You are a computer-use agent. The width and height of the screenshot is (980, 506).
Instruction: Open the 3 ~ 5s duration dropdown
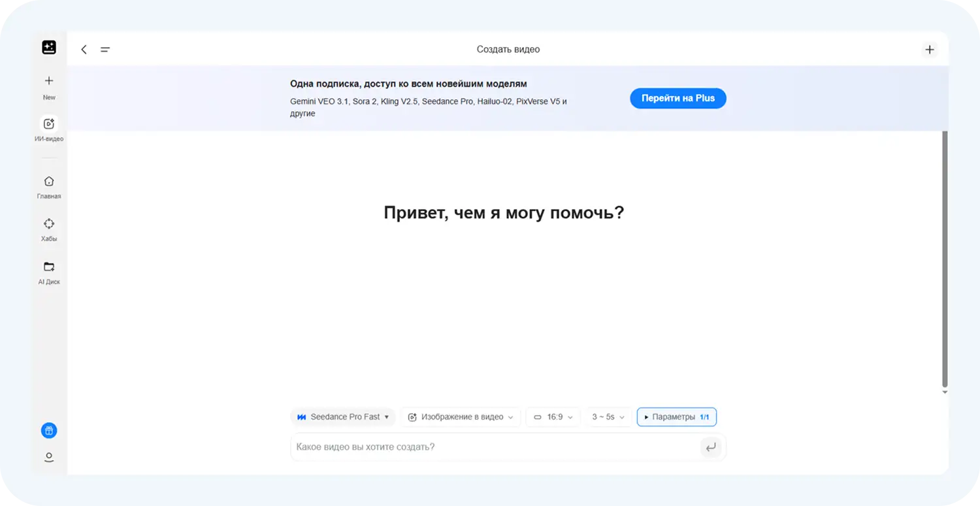click(608, 416)
